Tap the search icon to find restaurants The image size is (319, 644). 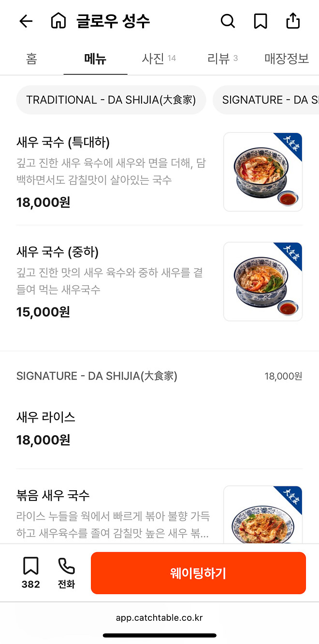pos(228,21)
